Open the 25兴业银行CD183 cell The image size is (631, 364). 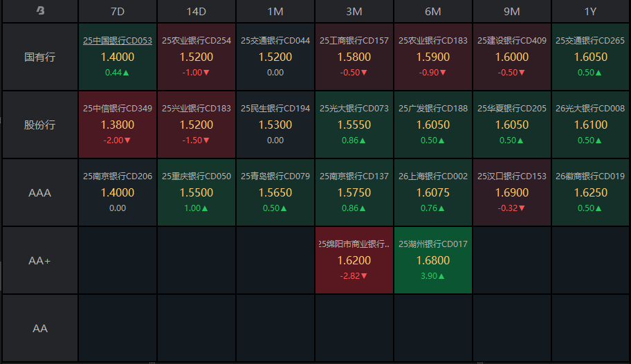pyautogui.click(x=196, y=125)
